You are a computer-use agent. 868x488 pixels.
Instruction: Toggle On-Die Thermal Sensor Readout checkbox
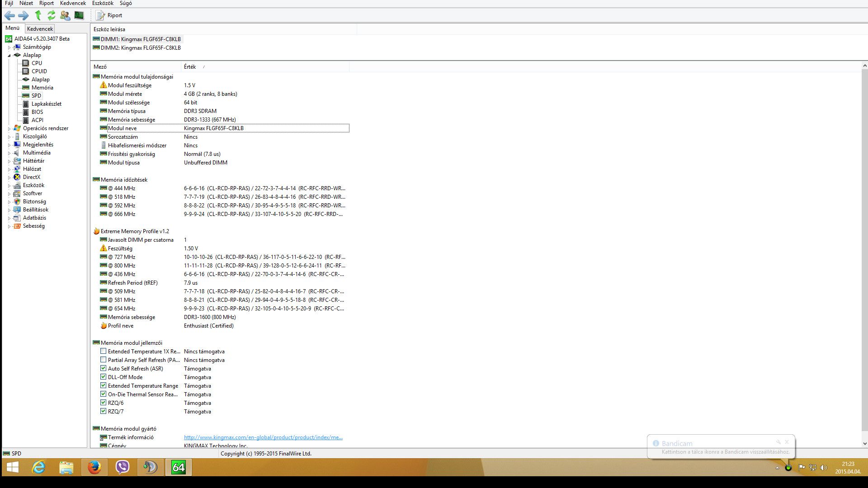tap(103, 394)
